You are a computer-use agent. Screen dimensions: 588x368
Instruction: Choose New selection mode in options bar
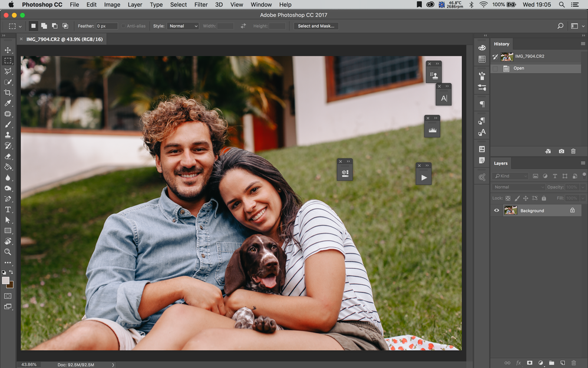click(x=34, y=26)
